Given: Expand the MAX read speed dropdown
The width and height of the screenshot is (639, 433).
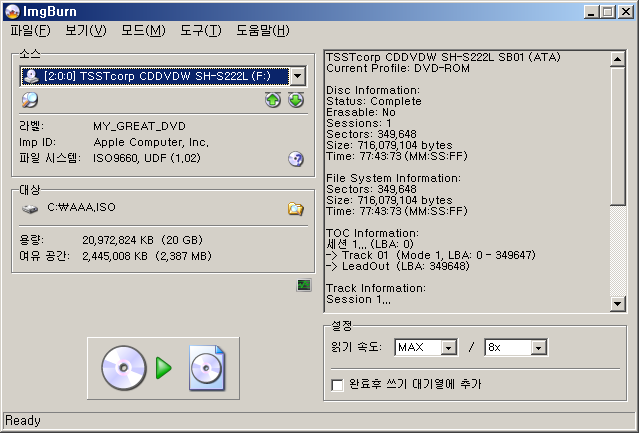Looking at the screenshot, I should tap(449, 347).
